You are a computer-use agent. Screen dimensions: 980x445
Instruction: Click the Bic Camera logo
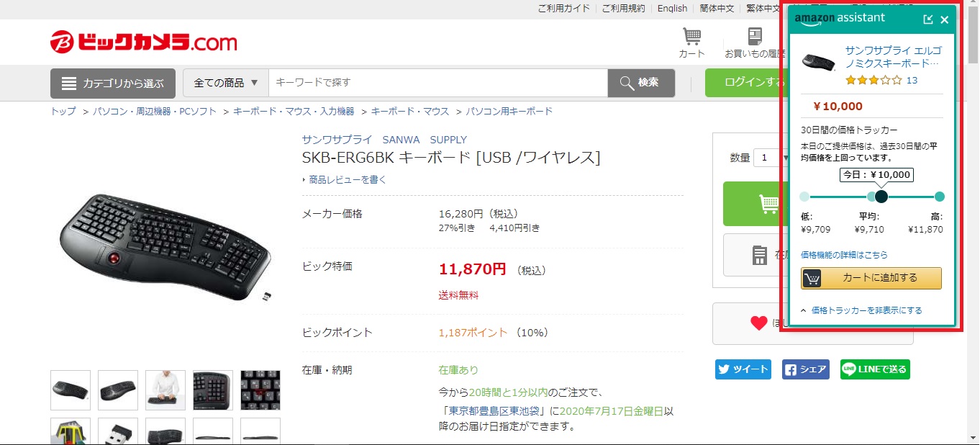pos(143,42)
